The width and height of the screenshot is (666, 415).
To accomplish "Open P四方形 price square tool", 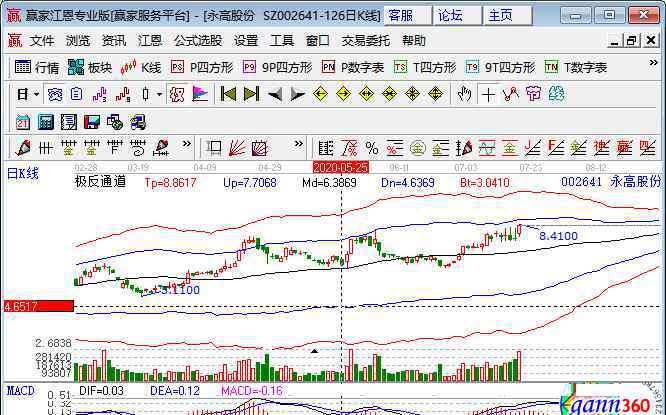I will pyautogui.click(x=202, y=67).
